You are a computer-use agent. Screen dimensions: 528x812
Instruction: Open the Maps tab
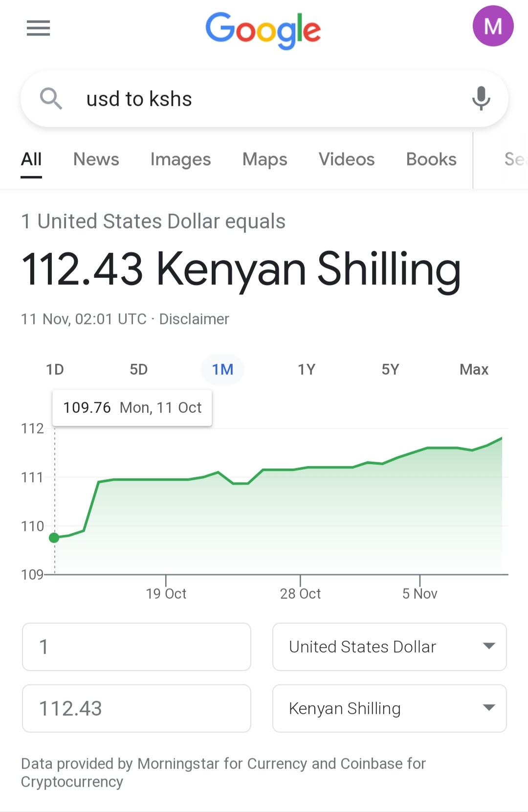[x=264, y=159]
